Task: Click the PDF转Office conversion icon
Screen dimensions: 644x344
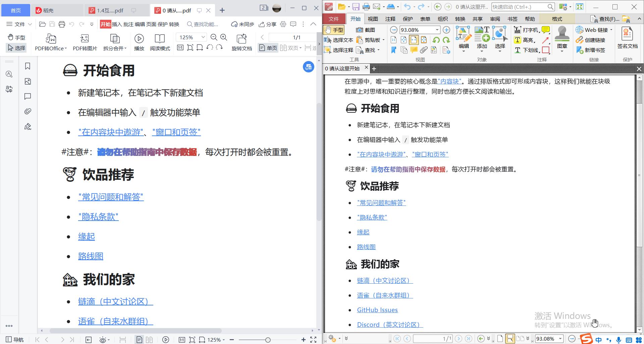Action: 51,39
